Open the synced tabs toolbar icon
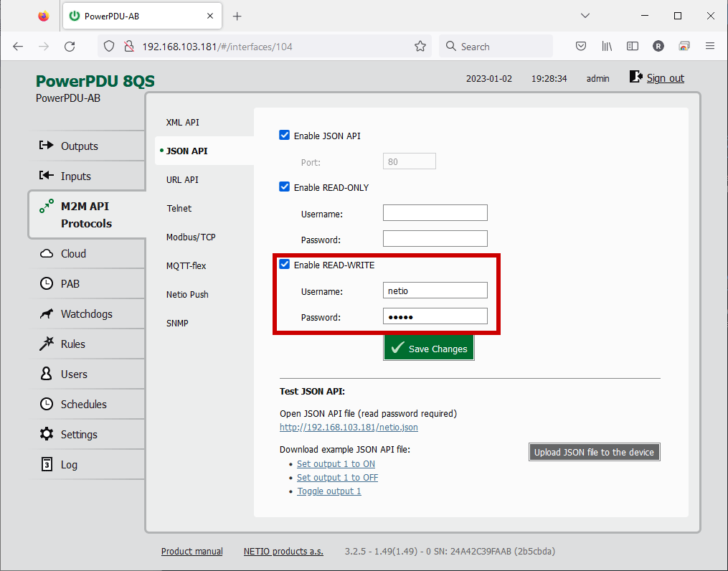 pos(684,47)
